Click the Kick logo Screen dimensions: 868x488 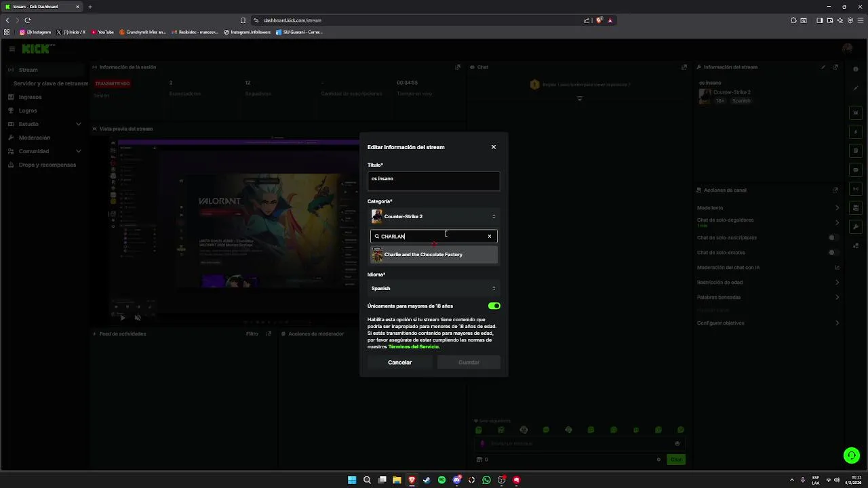point(37,49)
